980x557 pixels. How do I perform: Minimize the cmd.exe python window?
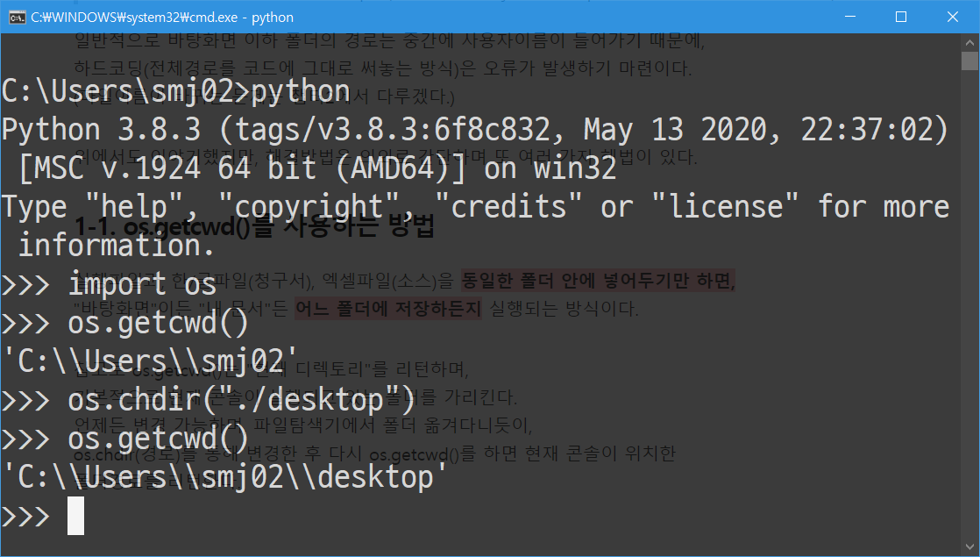(850, 17)
